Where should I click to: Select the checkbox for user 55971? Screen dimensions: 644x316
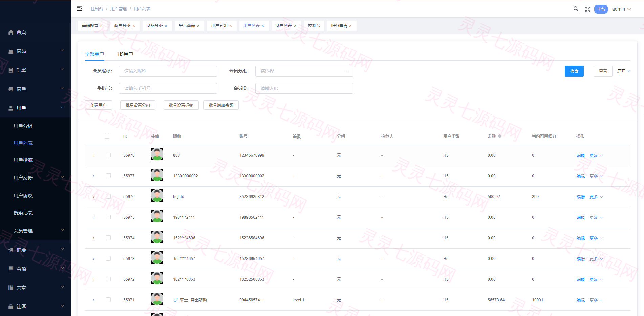point(108,300)
